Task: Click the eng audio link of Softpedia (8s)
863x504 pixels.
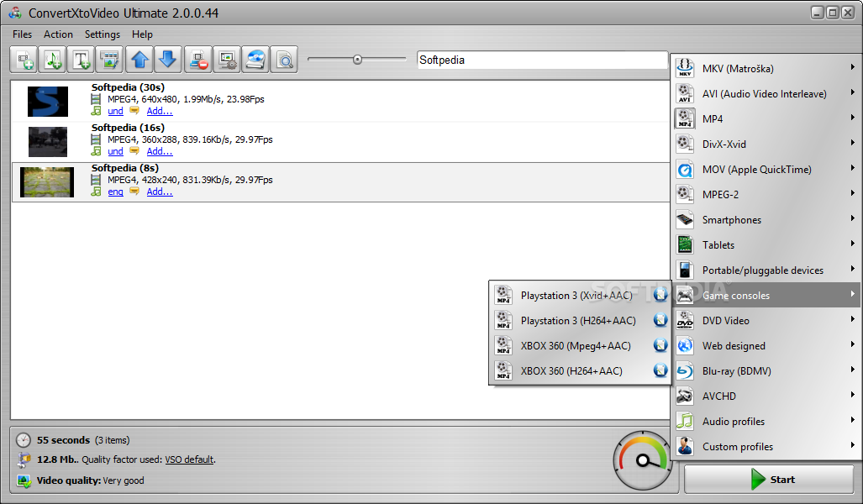Action: point(116,192)
